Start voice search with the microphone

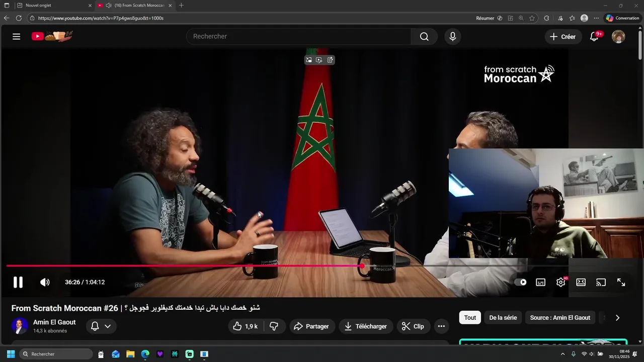point(453,36)
